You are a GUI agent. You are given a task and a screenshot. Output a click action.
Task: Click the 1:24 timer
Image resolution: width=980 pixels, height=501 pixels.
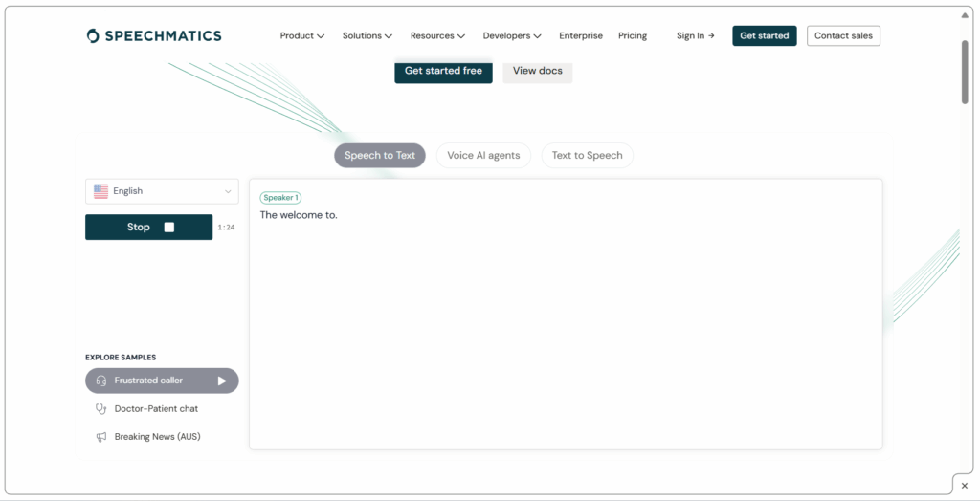[x=226, y=228]
